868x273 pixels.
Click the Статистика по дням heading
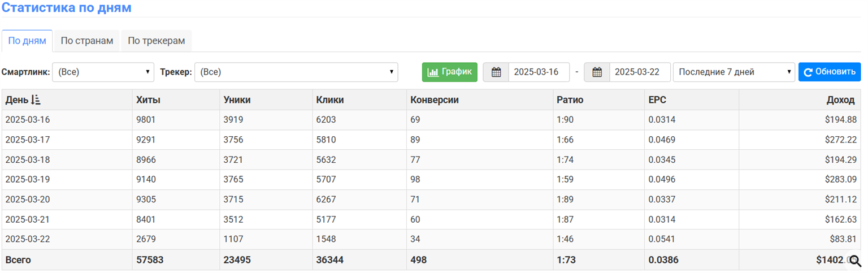tap(67, 8)
